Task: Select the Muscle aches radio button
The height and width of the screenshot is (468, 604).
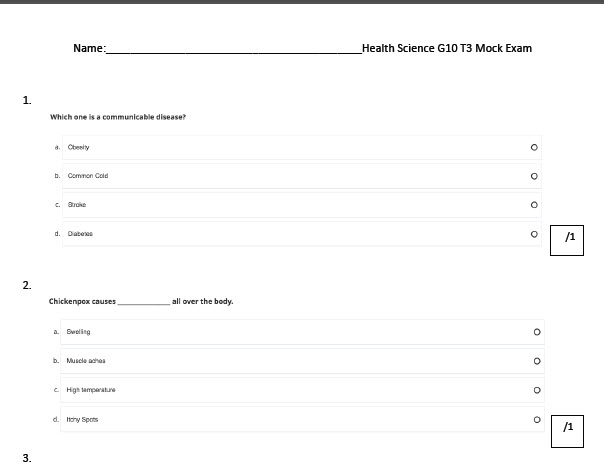Action: tap(537, 361)
